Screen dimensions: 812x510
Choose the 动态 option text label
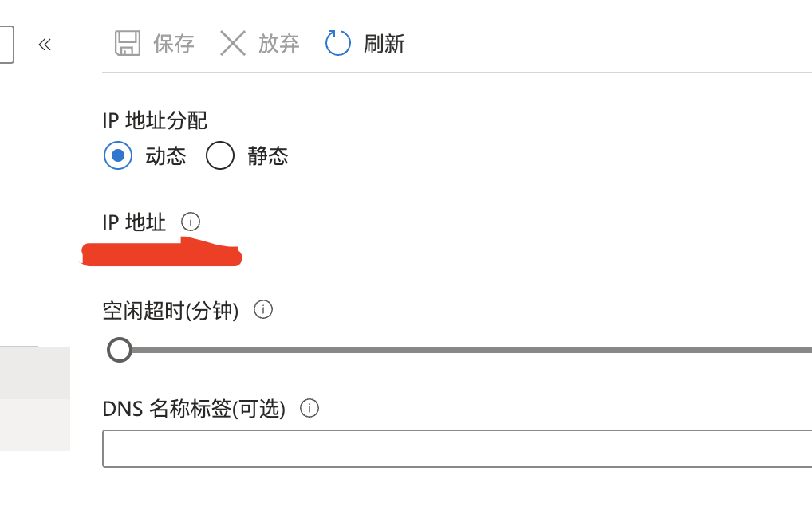click(x=166, y=156)
